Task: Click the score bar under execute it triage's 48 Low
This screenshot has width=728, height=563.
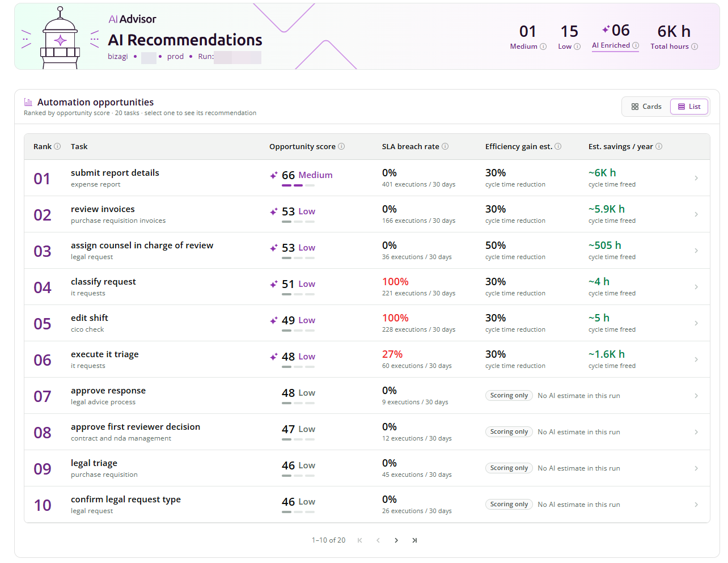Action: [x=298, y=367]
